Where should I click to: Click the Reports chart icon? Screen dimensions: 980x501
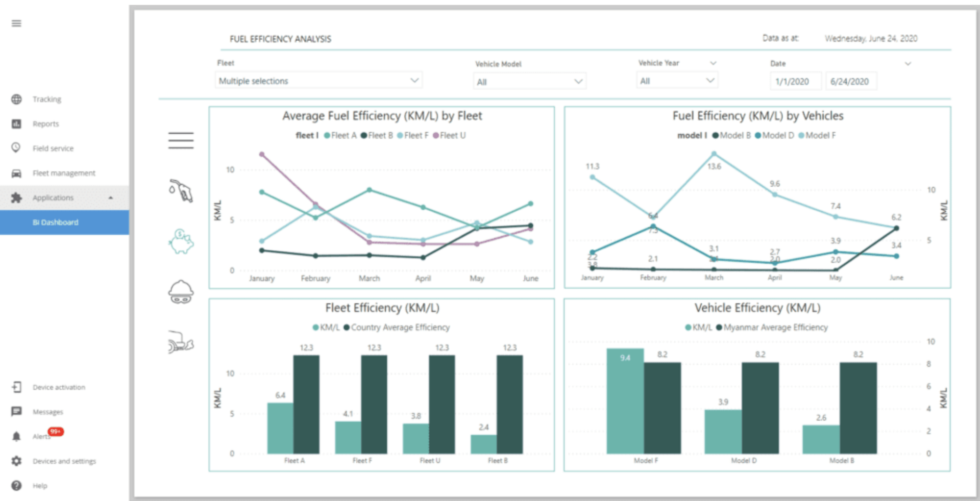coord(16,123)
